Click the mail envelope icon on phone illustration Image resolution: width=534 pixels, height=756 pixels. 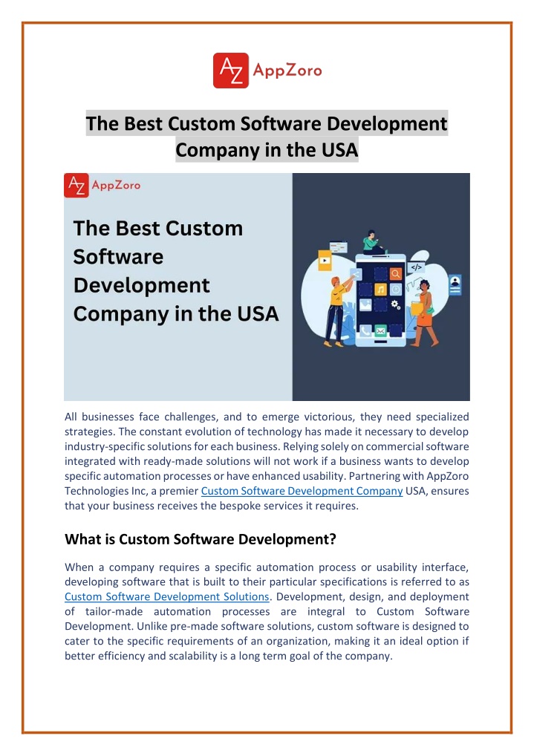[380, 330]
